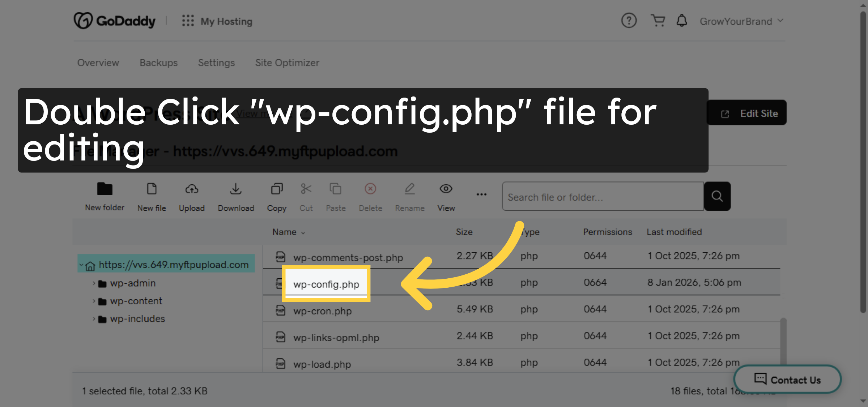Paste the copied file

tap(336, 196)
